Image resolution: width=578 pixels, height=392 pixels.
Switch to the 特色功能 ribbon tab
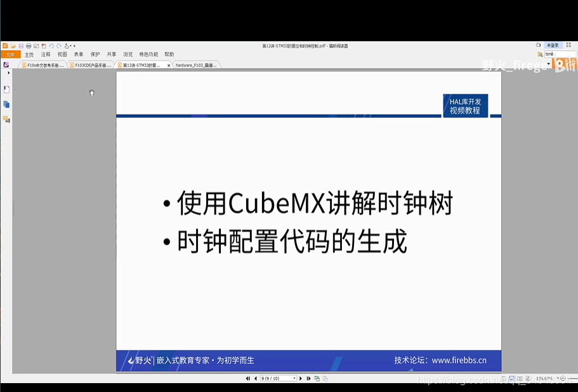[148, 54]
